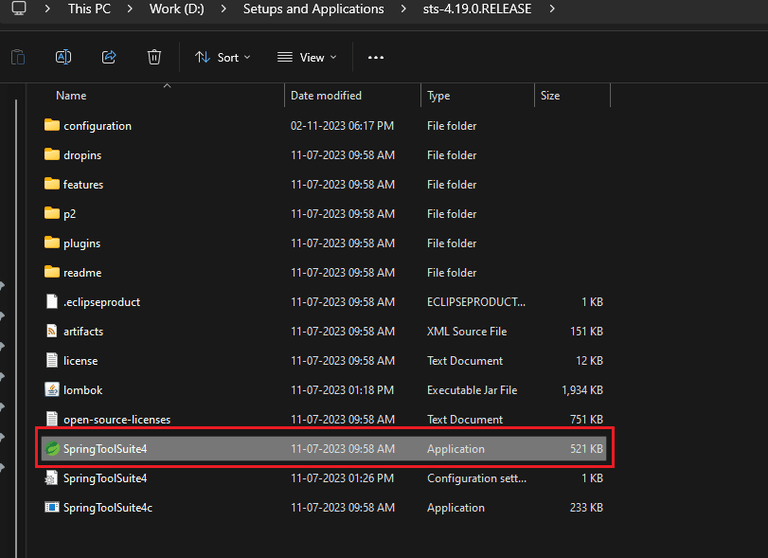Image resolution: width=768 pixels, height=558 pixels.
Task: Expand chevron after Work (D:) breadcrumb
Action: (223, 9)
